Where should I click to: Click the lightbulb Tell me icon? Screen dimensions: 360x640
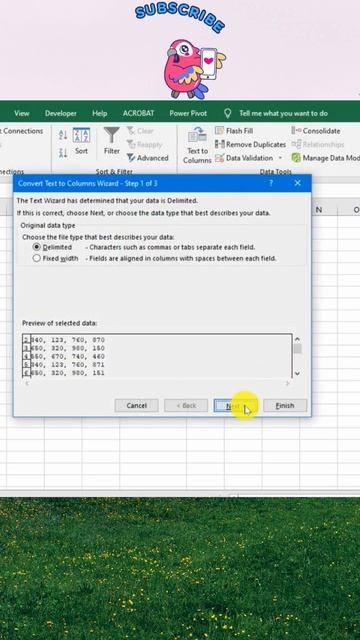pos(228,113)
